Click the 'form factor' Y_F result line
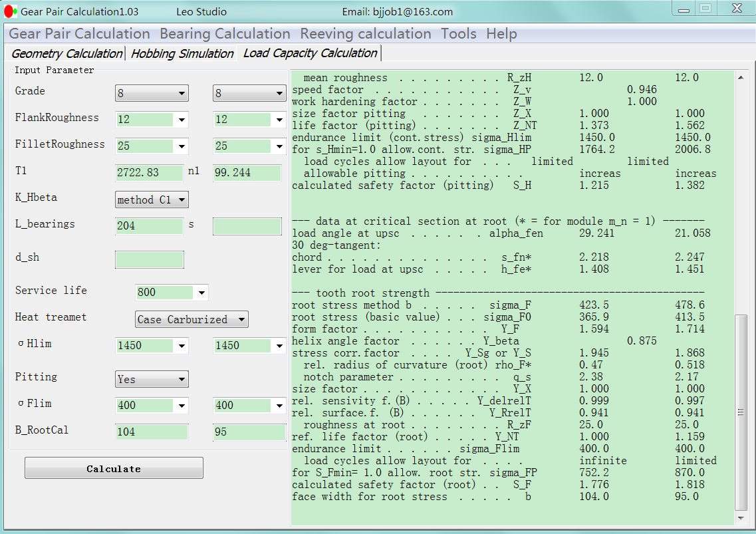 (499, 329)
